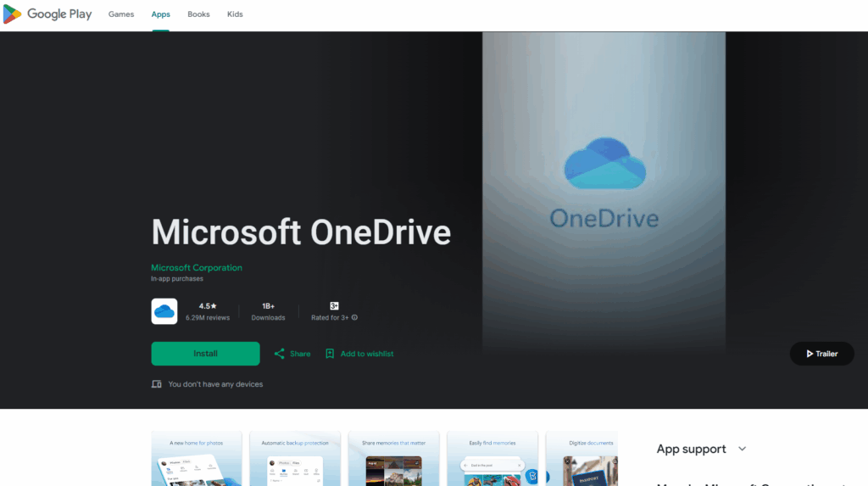This screenshot has width=868, height=486.
Task: Open 'A new home for photos' screenshot
Action: [197, 459]
